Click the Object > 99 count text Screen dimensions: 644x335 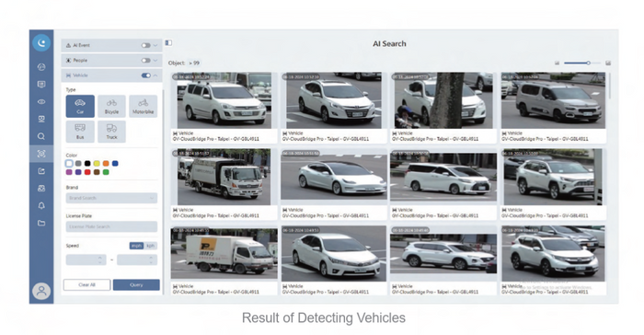184,63
